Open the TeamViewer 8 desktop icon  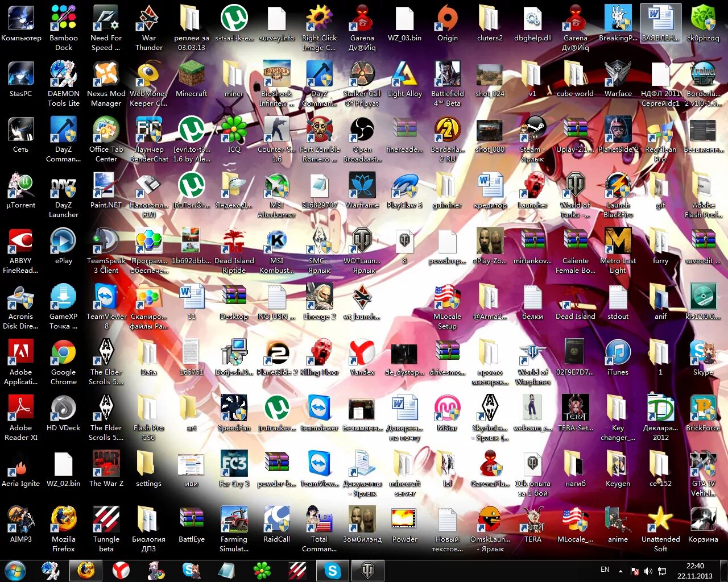(106, 306)
